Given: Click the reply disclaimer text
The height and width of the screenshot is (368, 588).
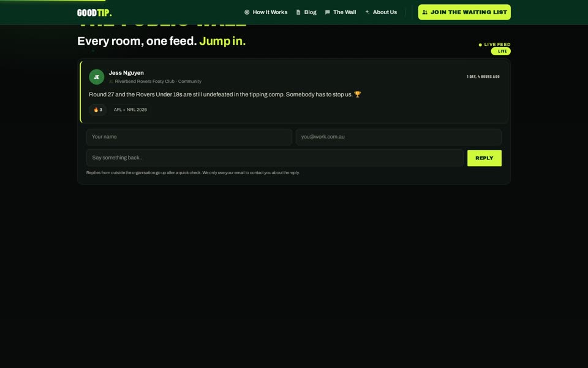Looking at the screenshot, I should click(193, 173).
